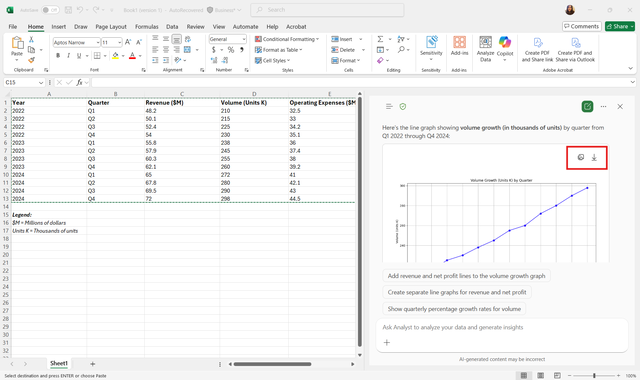Click the Comma Style icon
The height and width of the screenshot is (380, 640).
(x=242, y=50)
